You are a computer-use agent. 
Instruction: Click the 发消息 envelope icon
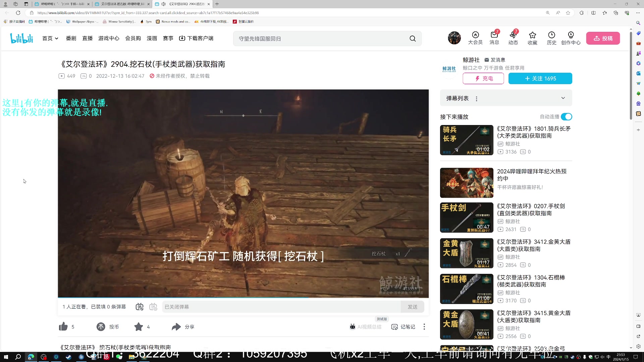pyautogui.click(x=487, y=60)
